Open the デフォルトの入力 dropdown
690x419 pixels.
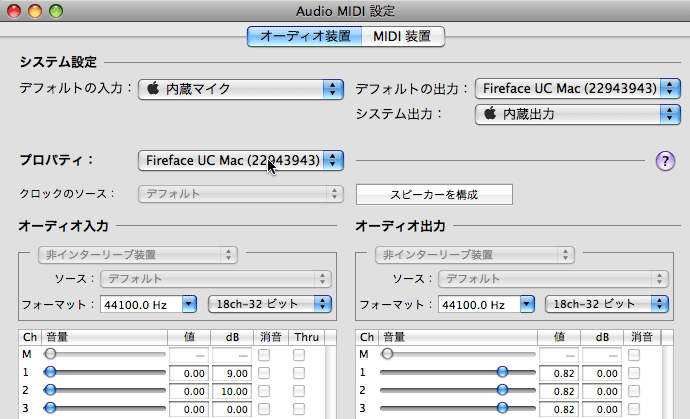[240, 89]
